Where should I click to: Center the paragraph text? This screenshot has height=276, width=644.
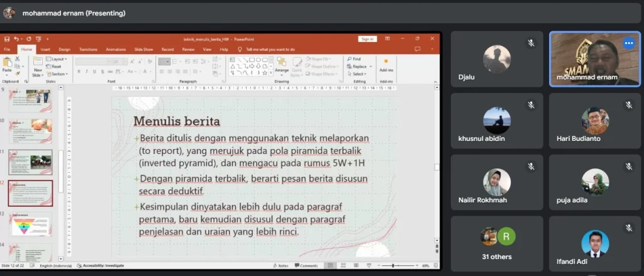pyautogui.click(x=169, y=72)
